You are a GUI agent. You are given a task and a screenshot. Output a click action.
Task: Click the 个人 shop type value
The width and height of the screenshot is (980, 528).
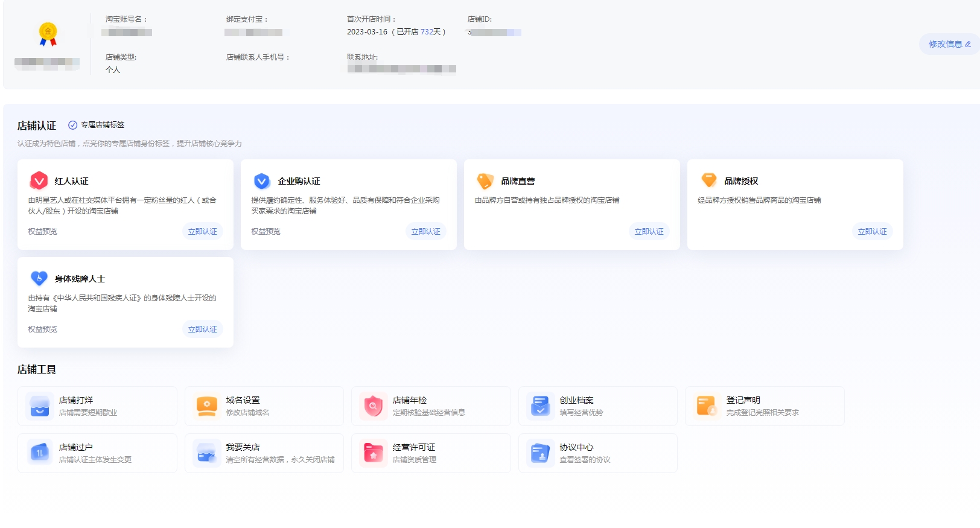[x=113, y=70]
